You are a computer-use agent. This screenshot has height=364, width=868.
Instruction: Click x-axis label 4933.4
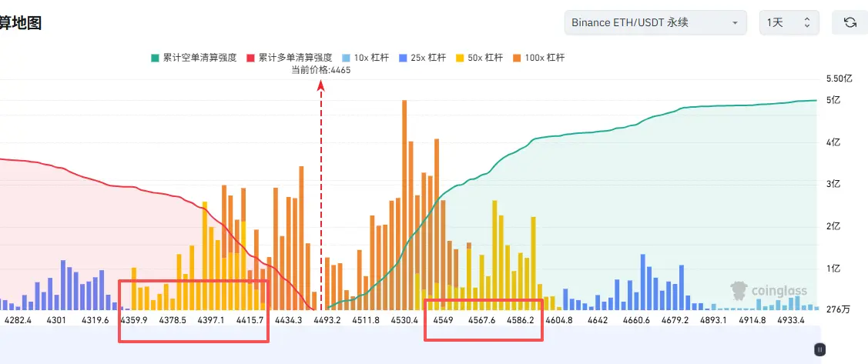tap(790, 320)
